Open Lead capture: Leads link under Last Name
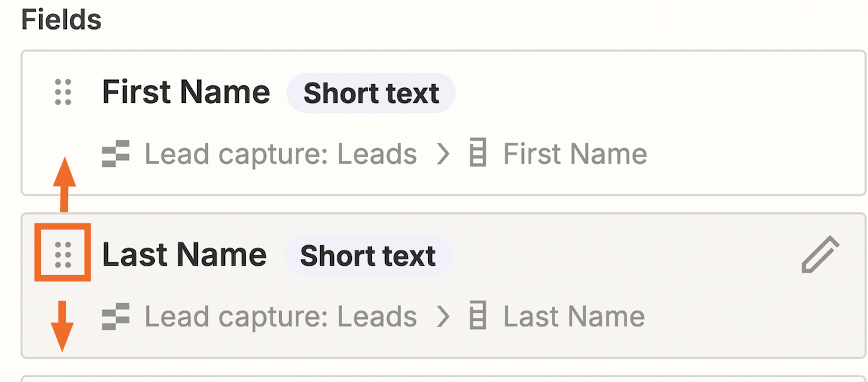 pos(281,317)
